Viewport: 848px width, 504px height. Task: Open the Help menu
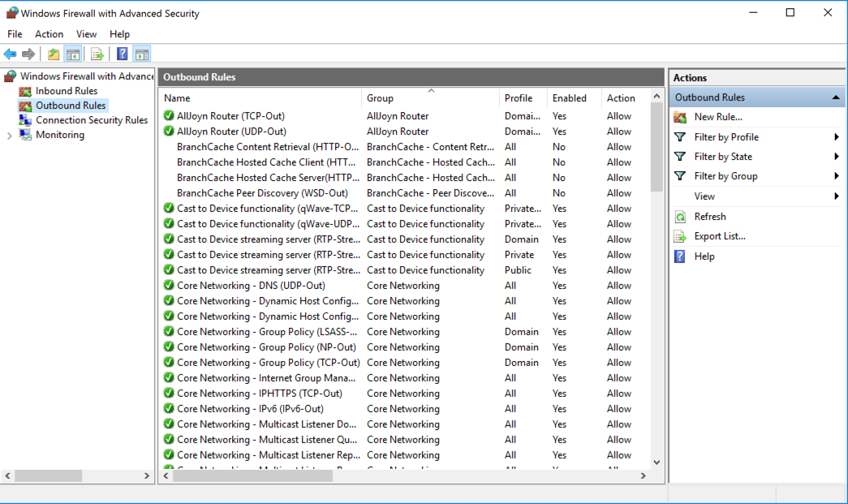(x=119, y=34)
